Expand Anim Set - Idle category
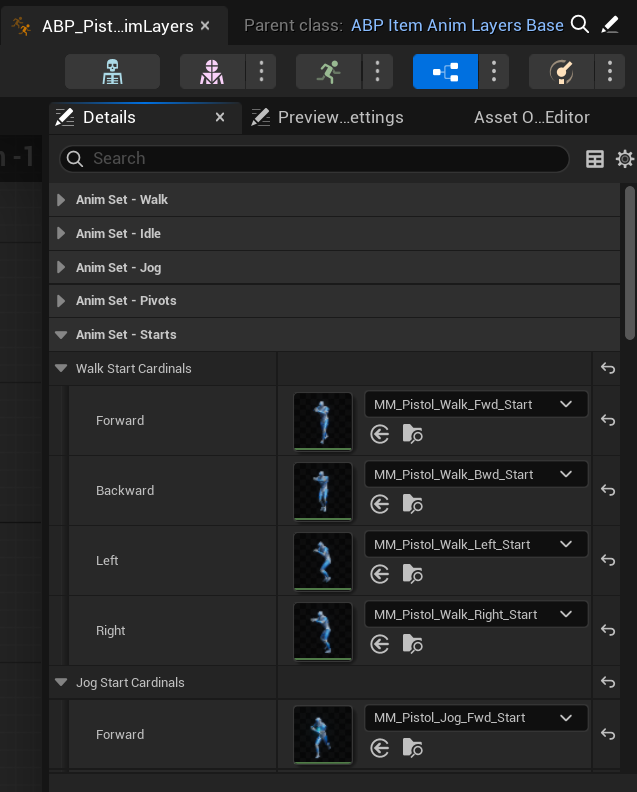 [61, 233]
